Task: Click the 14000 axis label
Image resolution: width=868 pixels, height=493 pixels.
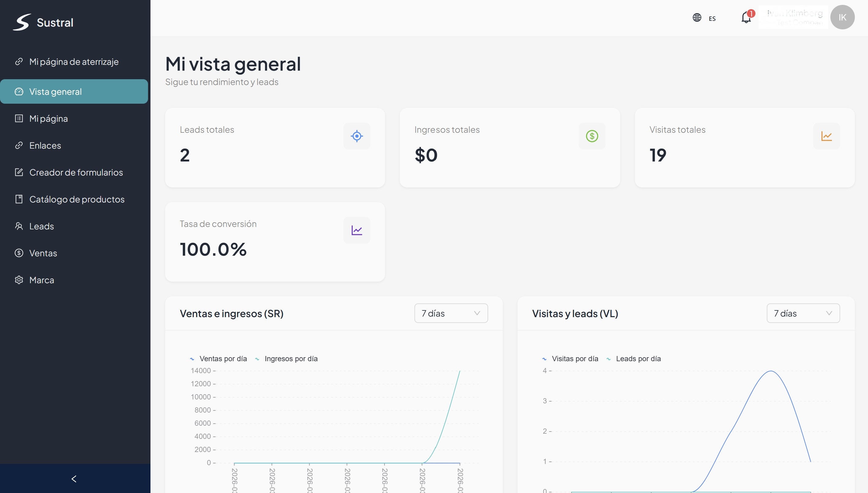Action: (x=201, y=370)
